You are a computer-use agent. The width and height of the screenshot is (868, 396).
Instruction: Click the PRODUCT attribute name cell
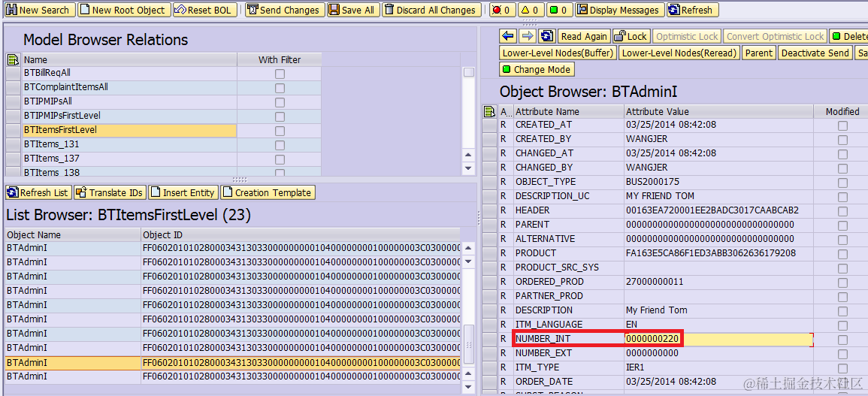pos(568,253)
